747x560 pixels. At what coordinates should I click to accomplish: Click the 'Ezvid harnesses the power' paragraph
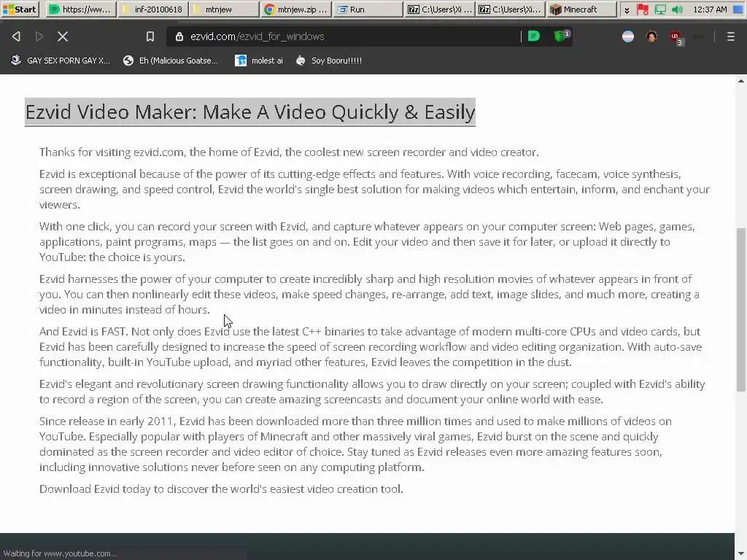point(369,294)
